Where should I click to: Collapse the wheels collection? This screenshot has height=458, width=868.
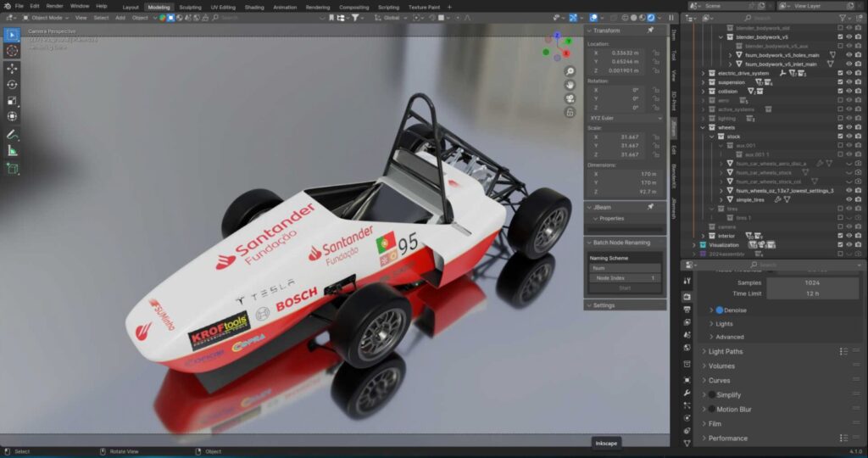click(x=703, y=127)
